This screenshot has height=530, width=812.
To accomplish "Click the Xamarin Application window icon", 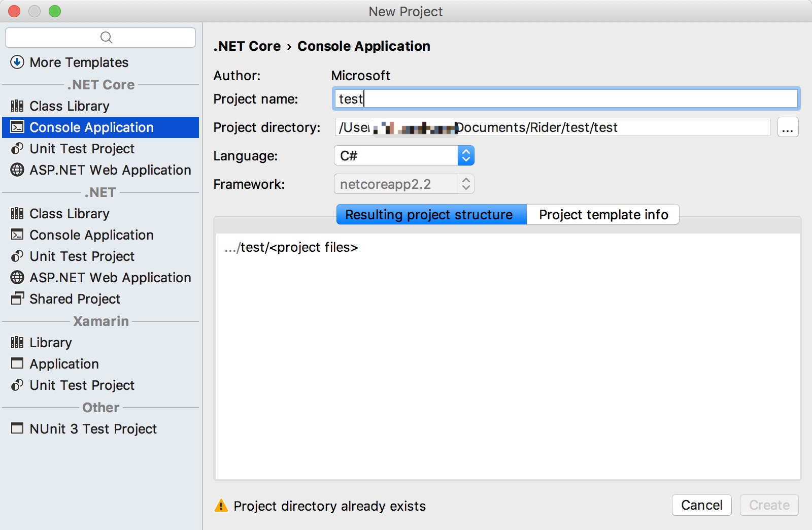I will [x=17, y=364].
